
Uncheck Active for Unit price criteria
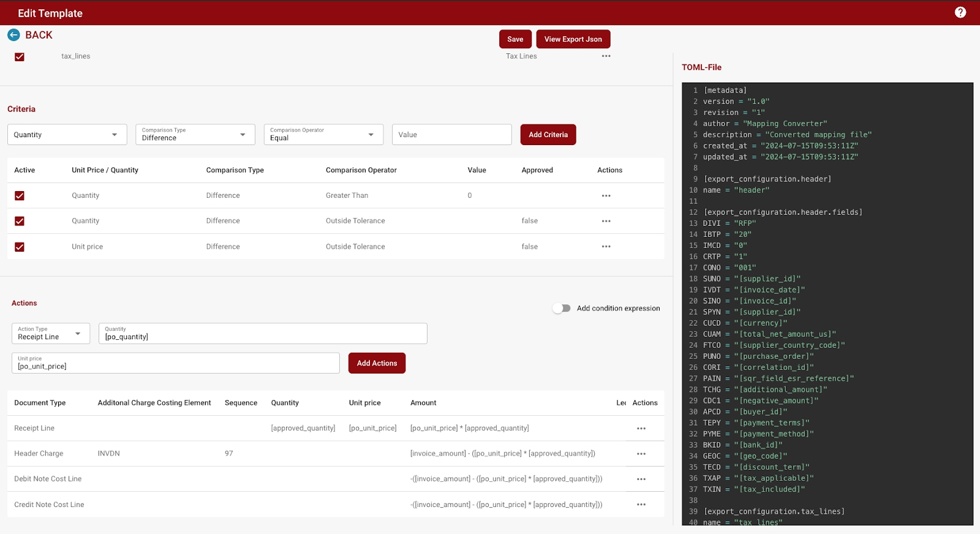[x=20, y=247]
